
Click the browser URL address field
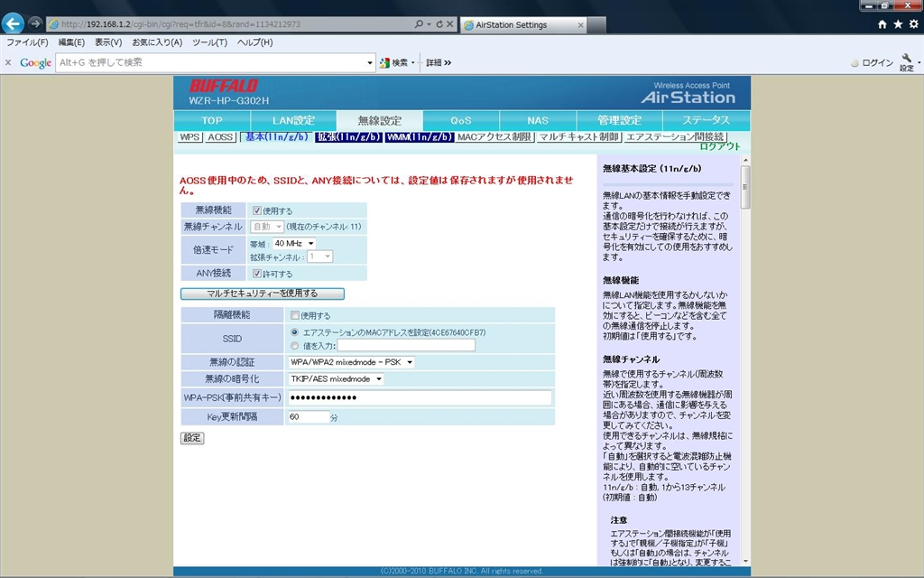tap(230, 24)
